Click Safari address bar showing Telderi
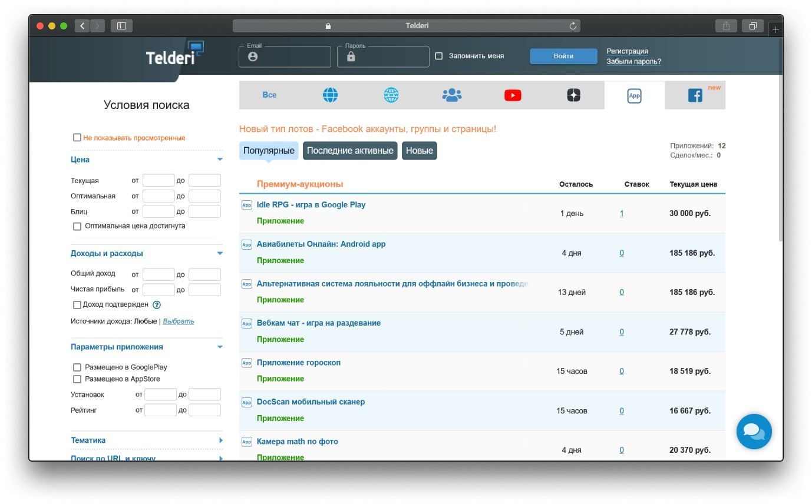Viewport: 812px width, 504px height. click(407, 26)
